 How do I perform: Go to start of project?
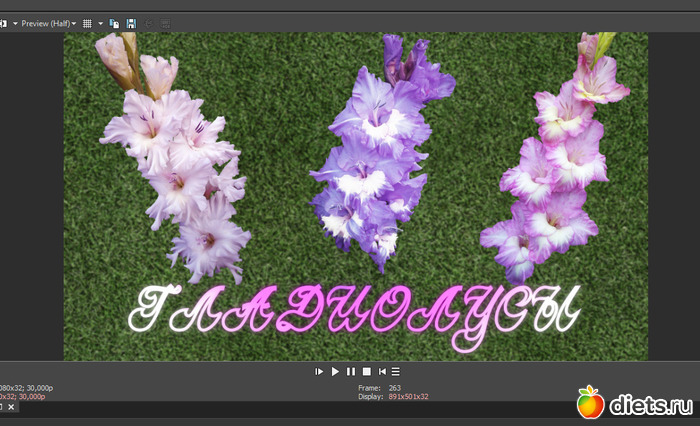[382, 371]
